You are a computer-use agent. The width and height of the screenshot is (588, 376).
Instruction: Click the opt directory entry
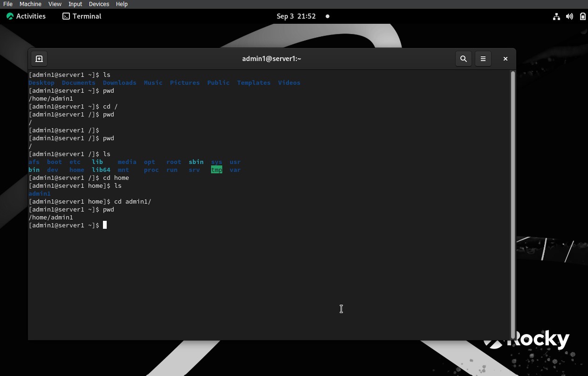click(x=150, y=162)
